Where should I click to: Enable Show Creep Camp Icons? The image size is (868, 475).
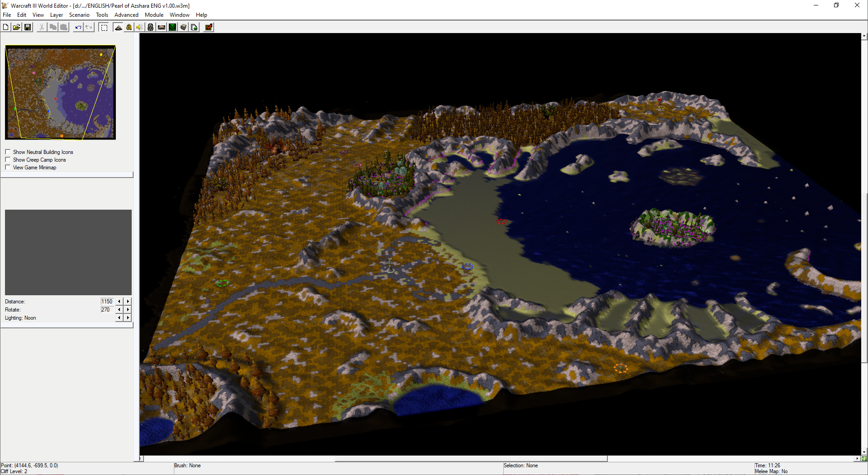8,159
